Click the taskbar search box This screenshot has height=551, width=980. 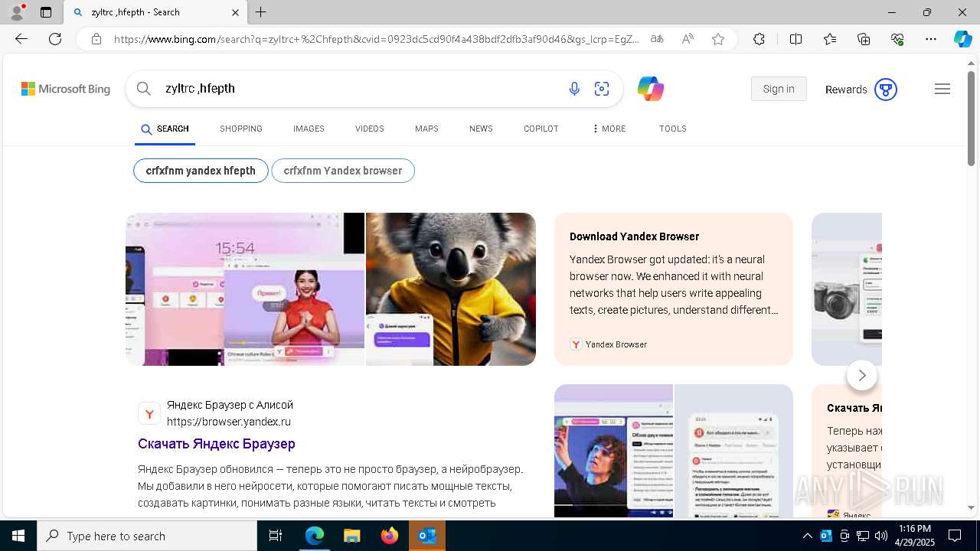pyautogui.click(x=147, y=536)
